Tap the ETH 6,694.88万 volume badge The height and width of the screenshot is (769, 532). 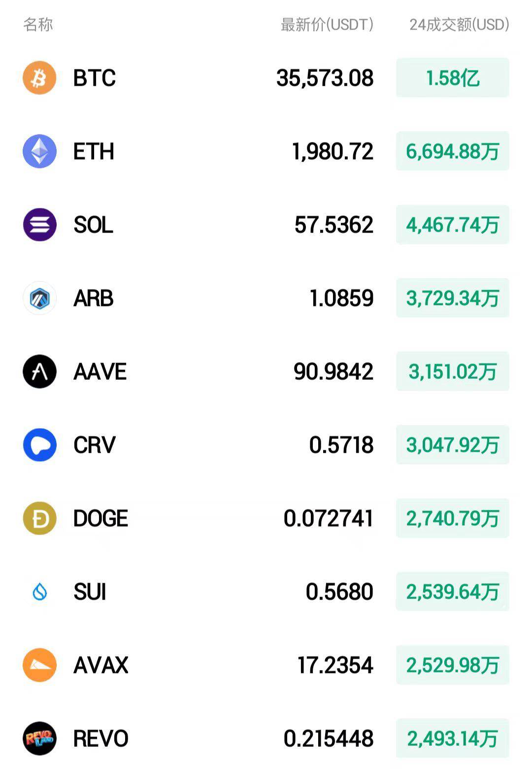click(453, 151)
